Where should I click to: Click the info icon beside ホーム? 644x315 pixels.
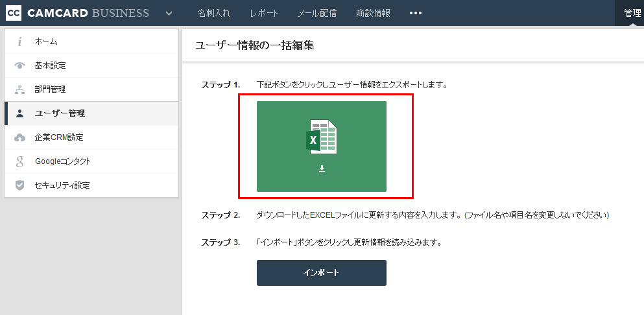click(x=19, y=41)
